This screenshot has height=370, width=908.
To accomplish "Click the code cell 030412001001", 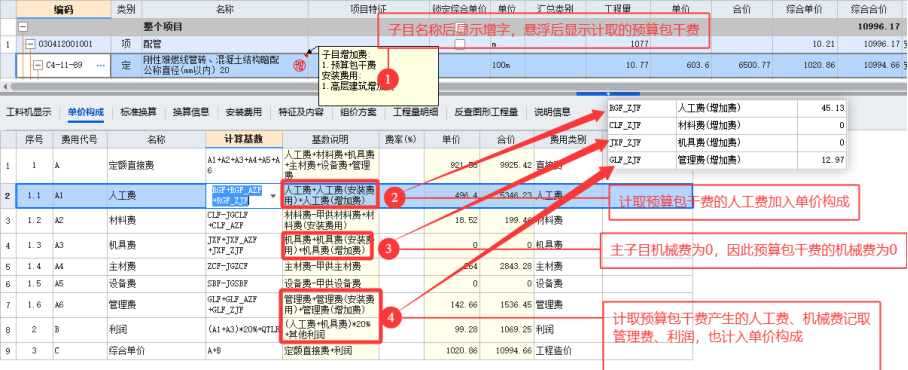I will coord(64,44).
